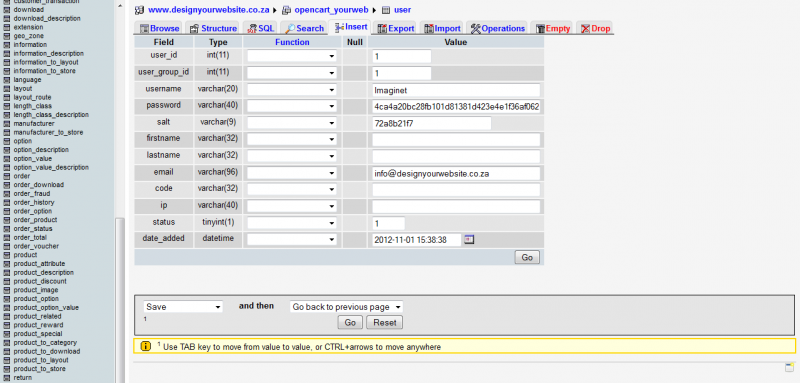Click the table icon next to language
800x383 pixels.
(7, 80)
